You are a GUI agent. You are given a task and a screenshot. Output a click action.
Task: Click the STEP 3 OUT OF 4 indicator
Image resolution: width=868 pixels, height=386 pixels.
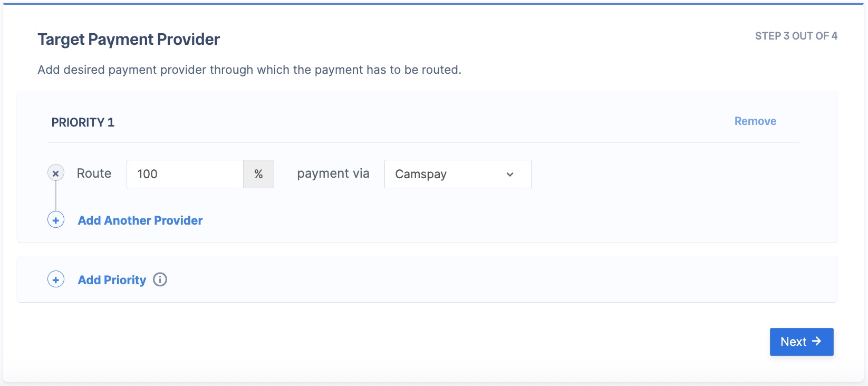tap(796, 36)
